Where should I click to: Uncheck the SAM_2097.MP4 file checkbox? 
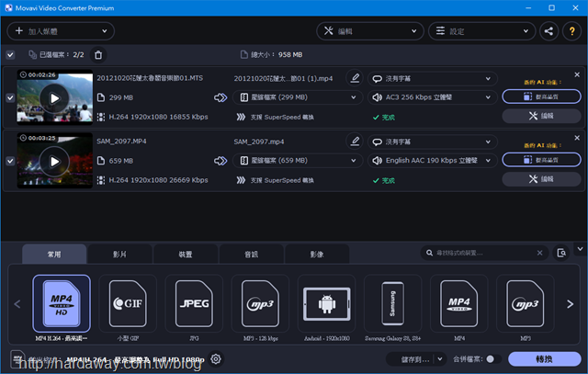click(x=10, y=161)
